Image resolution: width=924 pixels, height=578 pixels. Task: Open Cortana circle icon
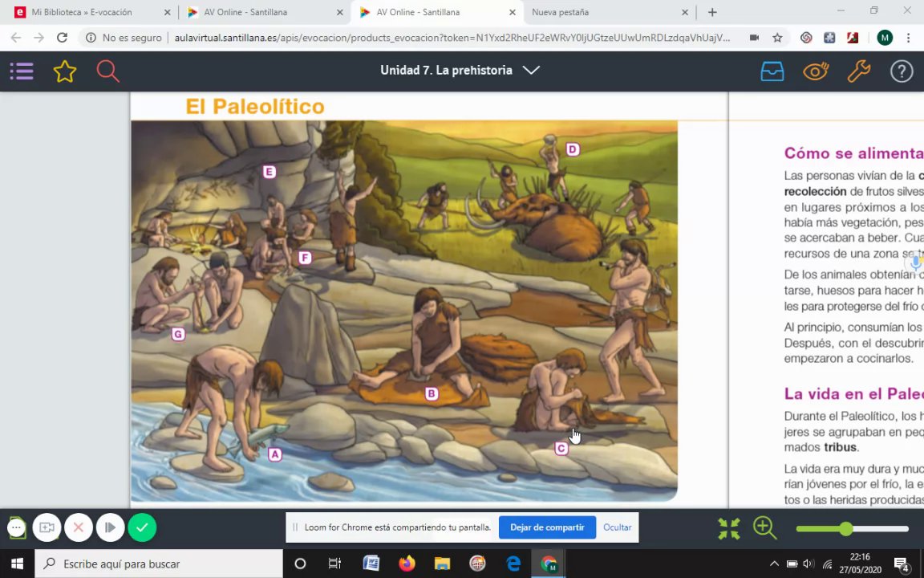click(300, 564)
